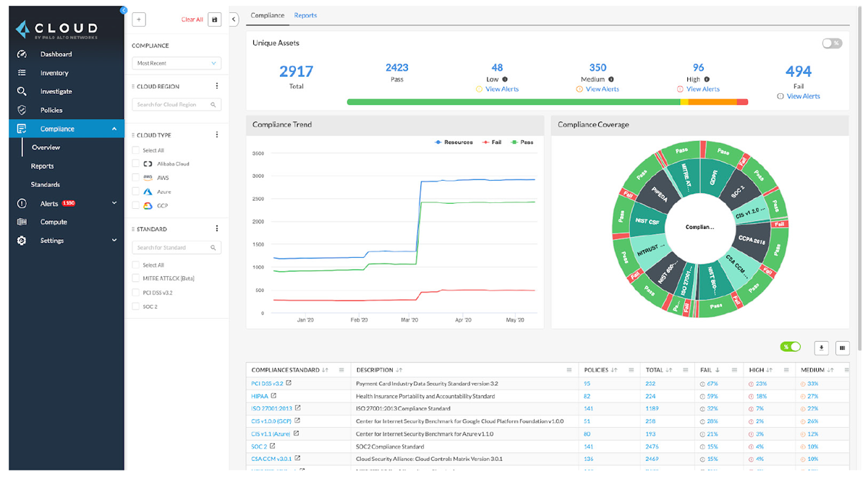Download the compliance standards table
This screenshot has width=868, height=482.
pyautogui.click(x=821, y=348)
